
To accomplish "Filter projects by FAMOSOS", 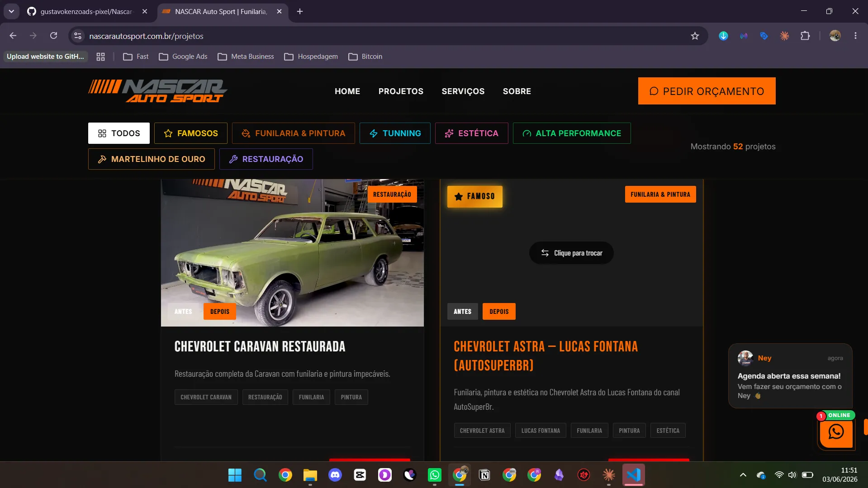I will click(x=191, y=133).
